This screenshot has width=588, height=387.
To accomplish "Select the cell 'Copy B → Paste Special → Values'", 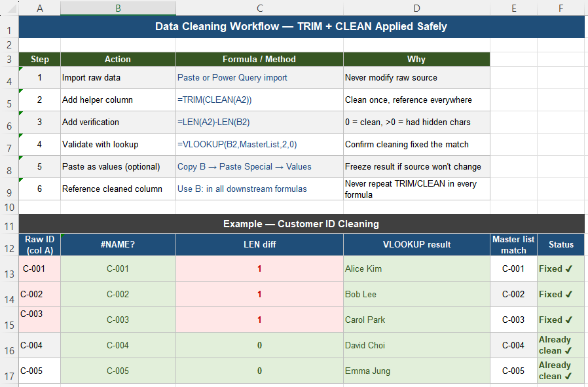I will (259, 167).
